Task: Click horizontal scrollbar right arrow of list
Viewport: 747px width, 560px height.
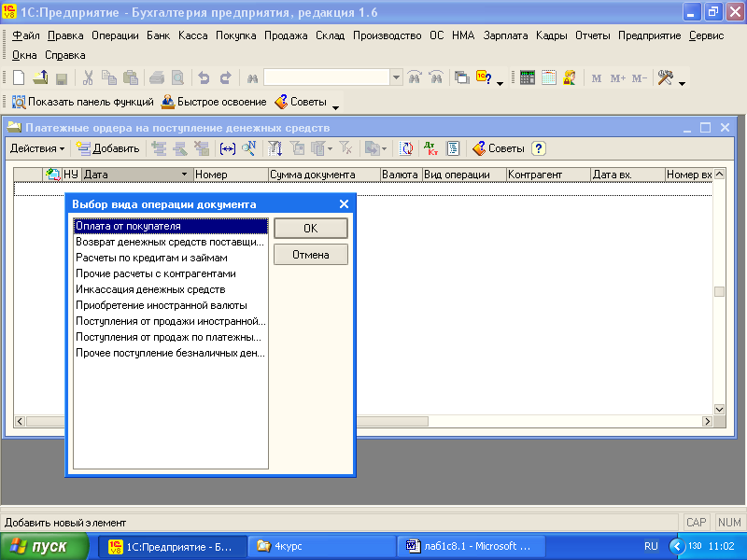Action: 708,422
